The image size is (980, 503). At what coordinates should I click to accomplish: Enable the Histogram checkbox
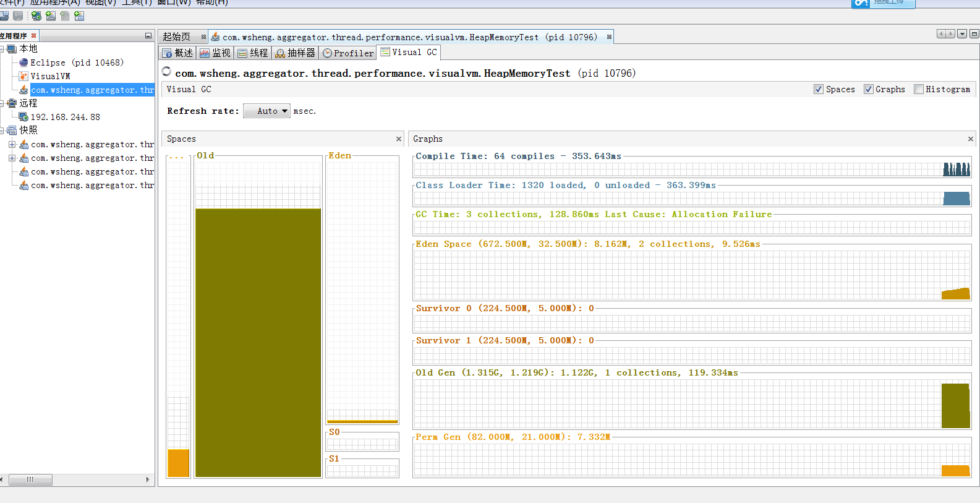(919, 89)
